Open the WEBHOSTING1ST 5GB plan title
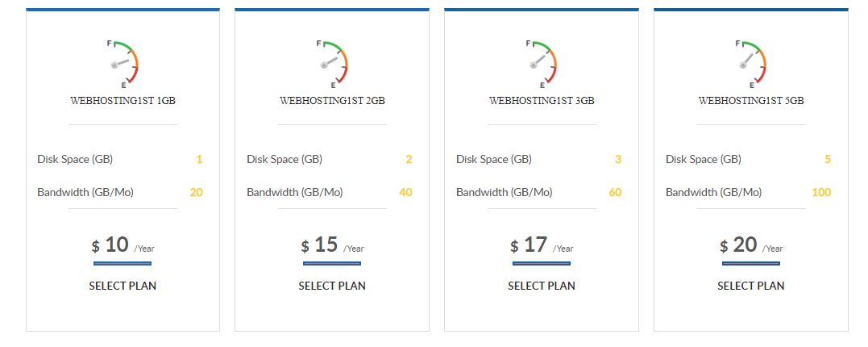This screenshot has height=347, width=868. coord(751,101)
